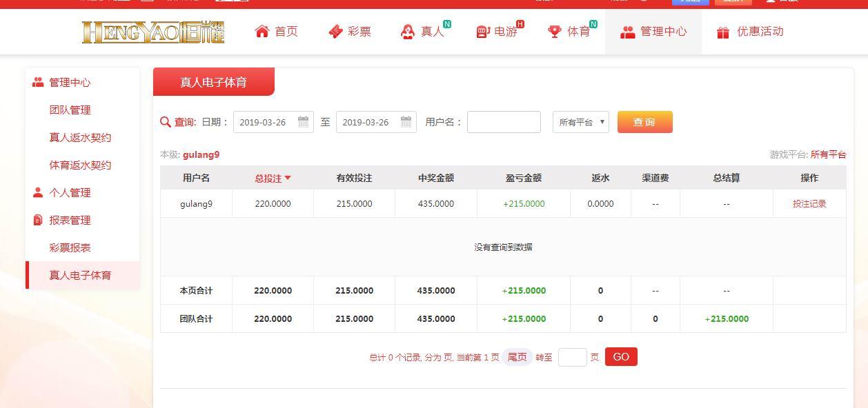Screen dimensions: 868x408
Task: Click the 有效投注 column header
Action: 354,178
